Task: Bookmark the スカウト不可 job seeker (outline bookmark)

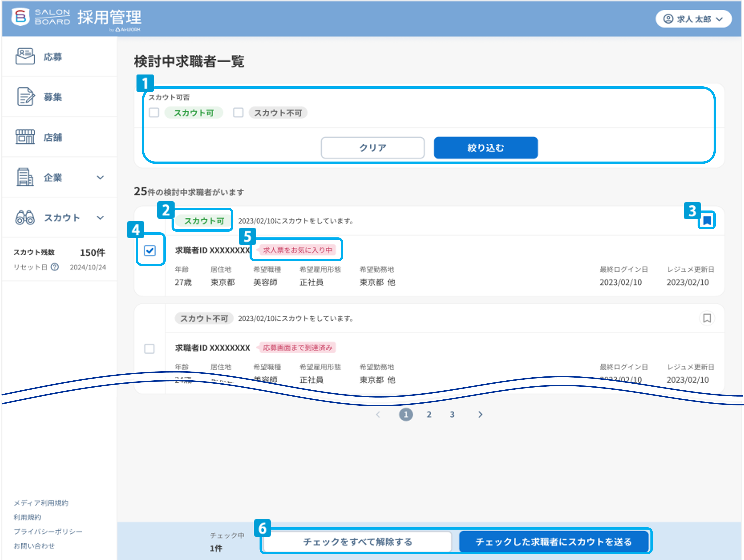Action: tap(707, 318)
